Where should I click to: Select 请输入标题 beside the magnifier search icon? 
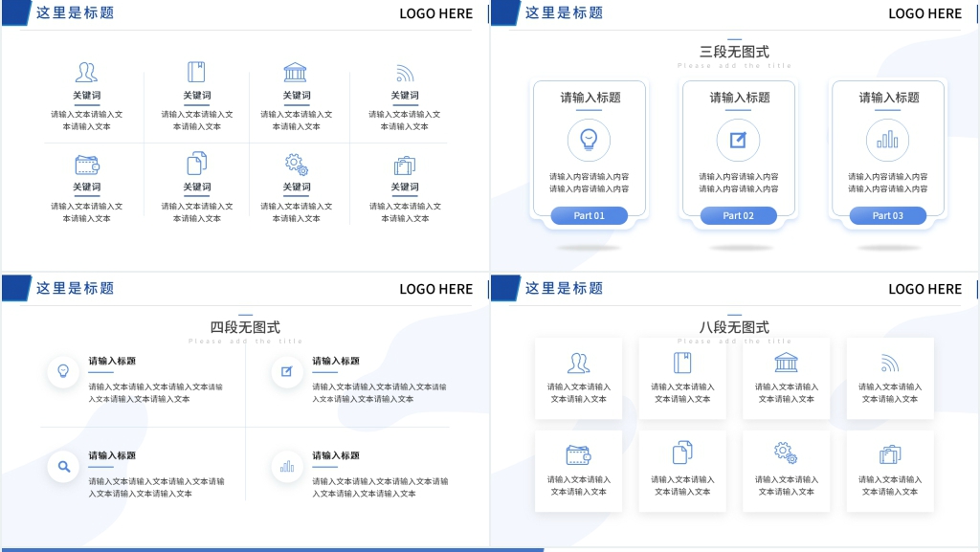[112, 455]
